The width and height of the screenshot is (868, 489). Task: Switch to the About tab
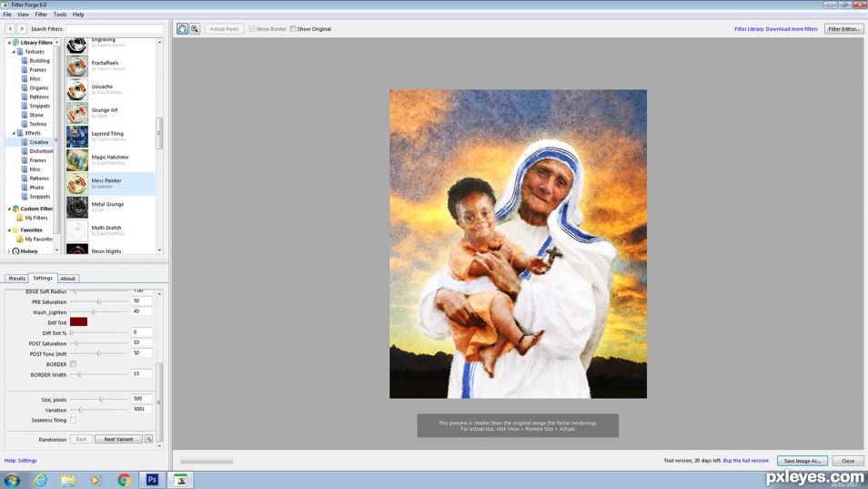67,279
